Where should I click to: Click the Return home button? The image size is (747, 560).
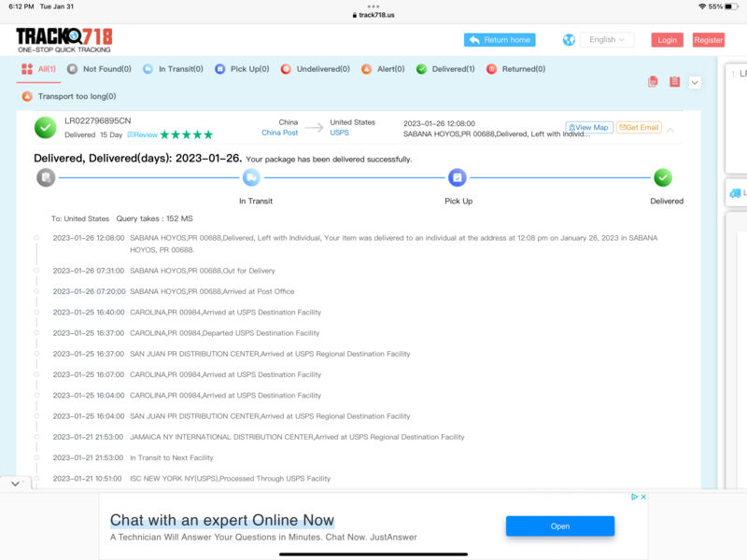[500, 40]
